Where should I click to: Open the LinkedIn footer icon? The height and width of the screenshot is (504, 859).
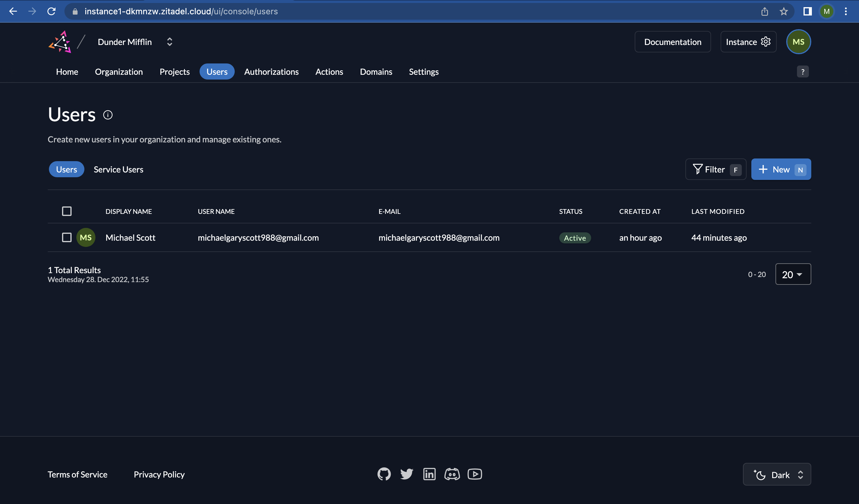pos(429,474)
